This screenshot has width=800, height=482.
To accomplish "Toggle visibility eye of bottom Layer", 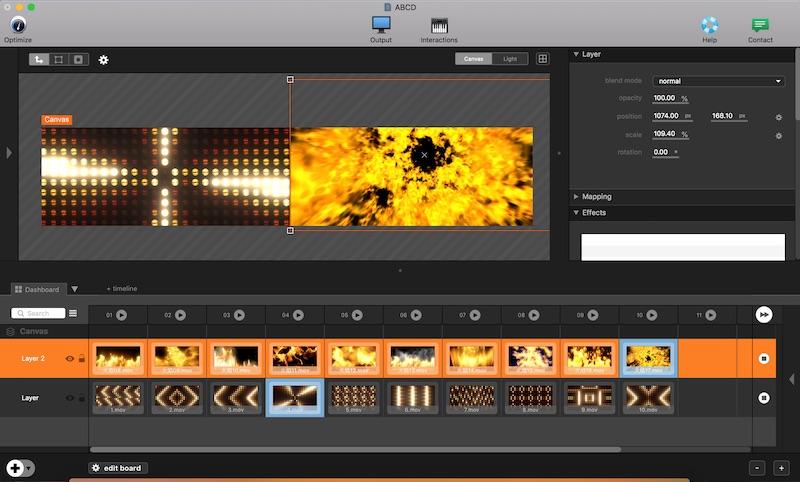I will pyautogui.click(x=70, y=398).
